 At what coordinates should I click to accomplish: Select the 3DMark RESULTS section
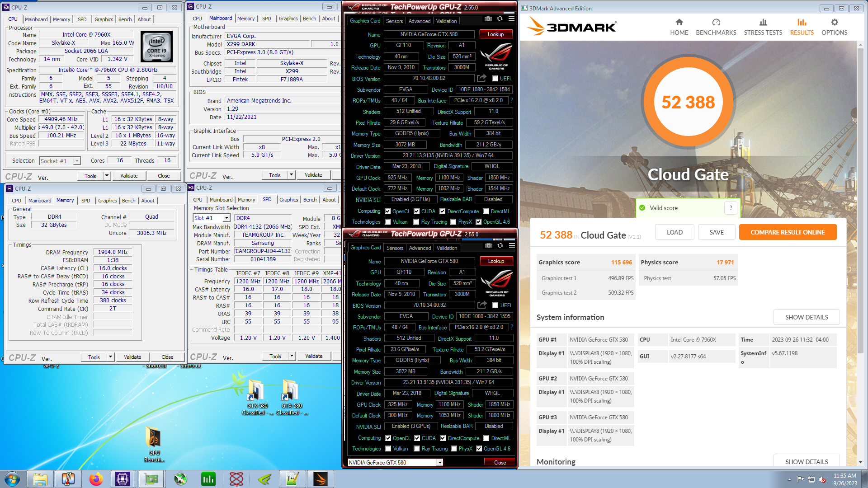pos(802,27)
